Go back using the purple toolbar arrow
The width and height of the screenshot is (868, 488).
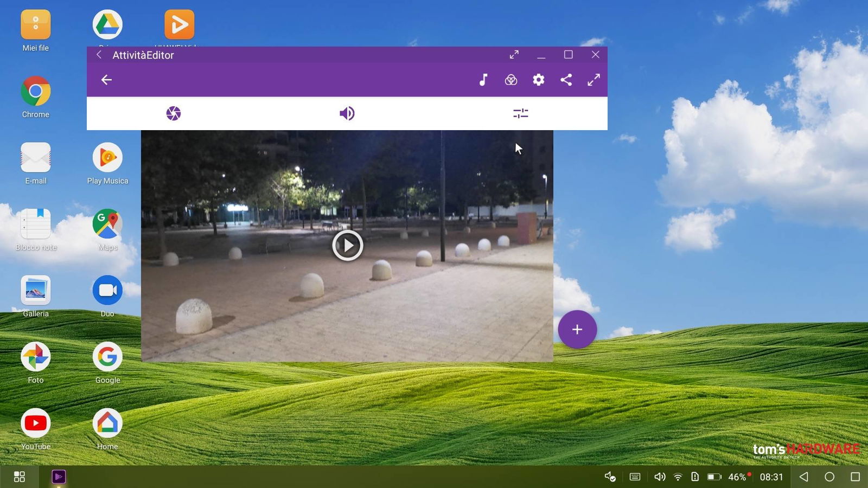point(106,80)
